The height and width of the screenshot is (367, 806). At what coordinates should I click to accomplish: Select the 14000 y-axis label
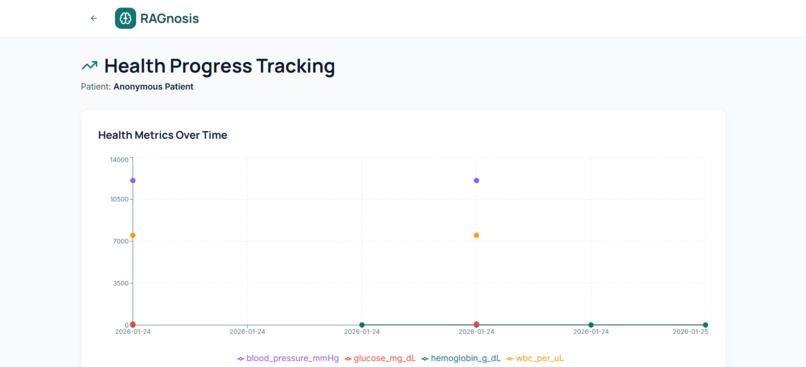point(119,160)
